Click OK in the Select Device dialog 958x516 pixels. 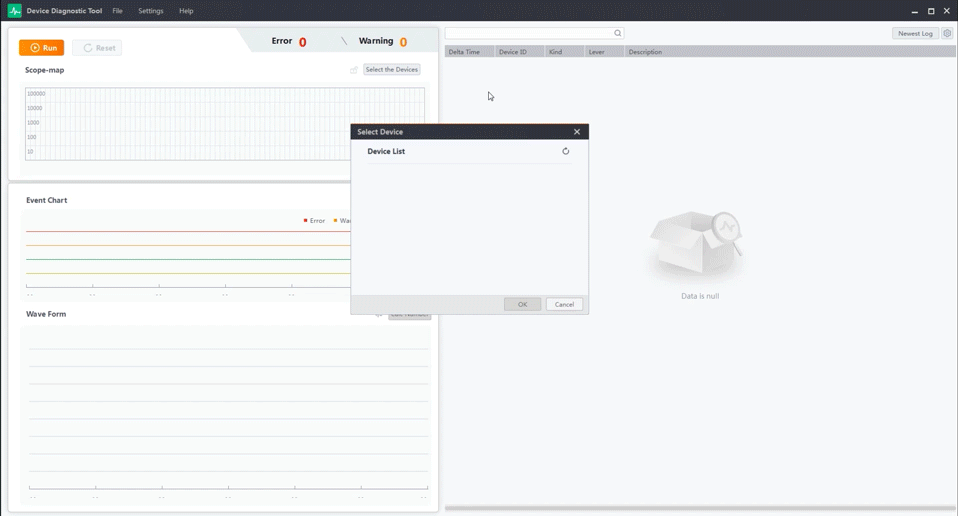click(x=522, y=304)
